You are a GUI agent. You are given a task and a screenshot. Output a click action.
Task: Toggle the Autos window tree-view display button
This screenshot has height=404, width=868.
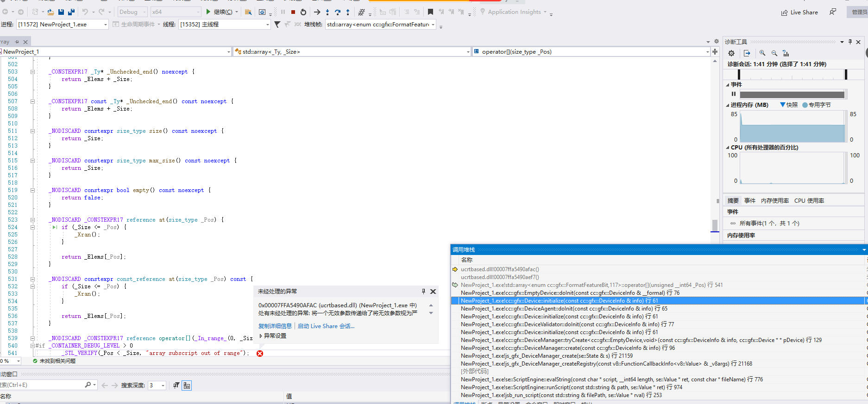tap(187, 385)
